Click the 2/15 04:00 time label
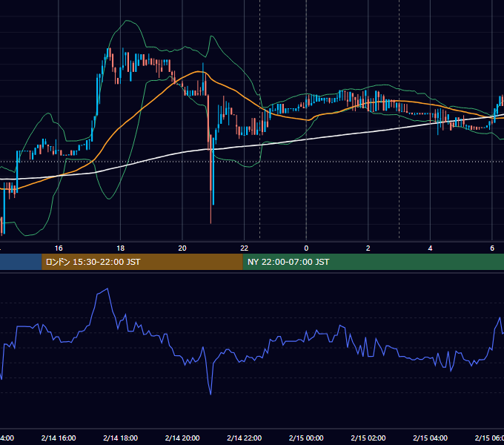The height and width of the screenshot is (445, 504). pyautogui.click(x=430, y=438)
